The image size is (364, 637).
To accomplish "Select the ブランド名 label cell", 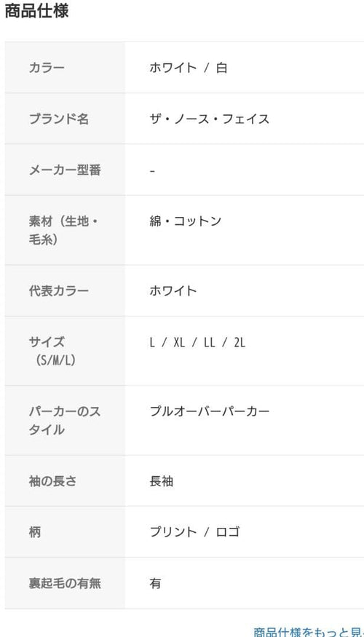I will [x=58, y=119].
